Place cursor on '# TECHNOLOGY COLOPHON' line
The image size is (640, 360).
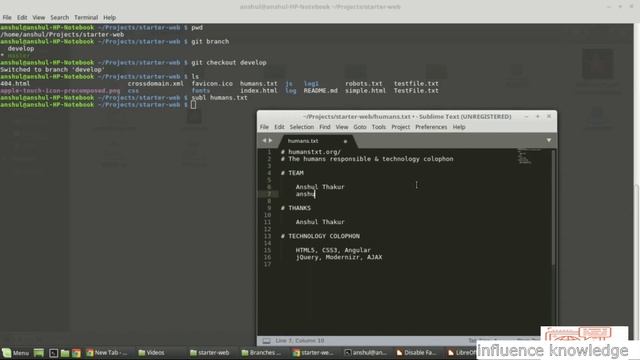[320, 236]
